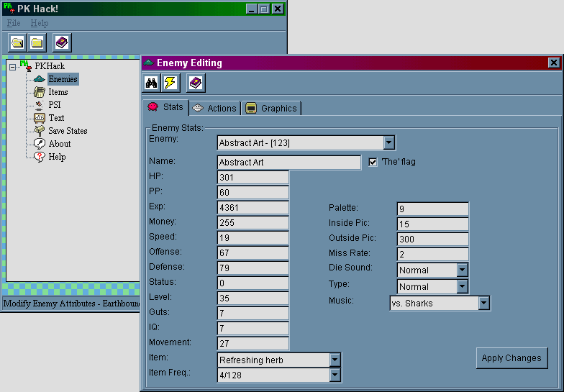The width and height of the screenshot is (564, 392).
Task: Click the Enemy Editing title bar UFO icon
Action: click(x=148, y=63)
